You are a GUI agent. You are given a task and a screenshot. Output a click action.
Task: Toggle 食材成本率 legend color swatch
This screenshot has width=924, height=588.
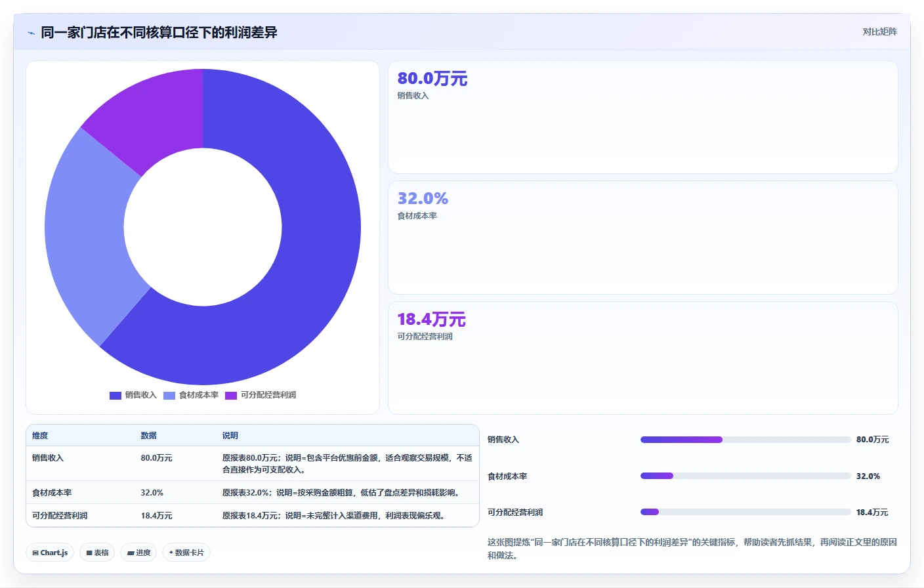pyautogui.click(x=169, y=395)
